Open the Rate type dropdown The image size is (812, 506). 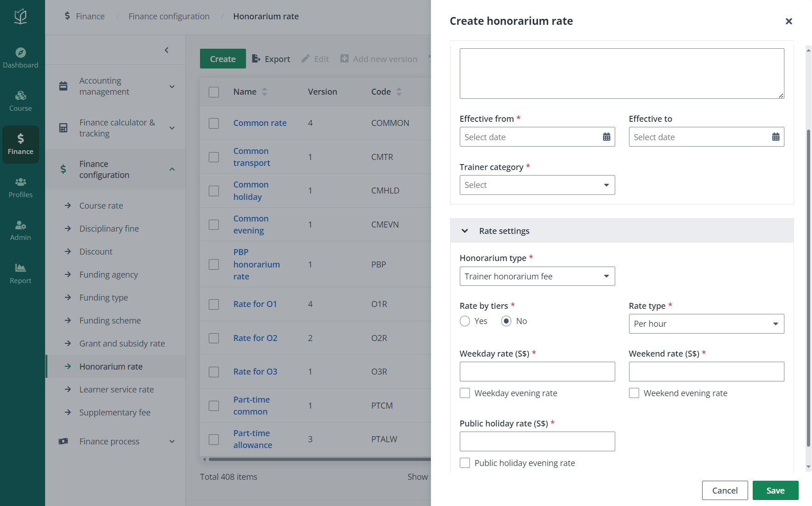(x=706, y=324)
